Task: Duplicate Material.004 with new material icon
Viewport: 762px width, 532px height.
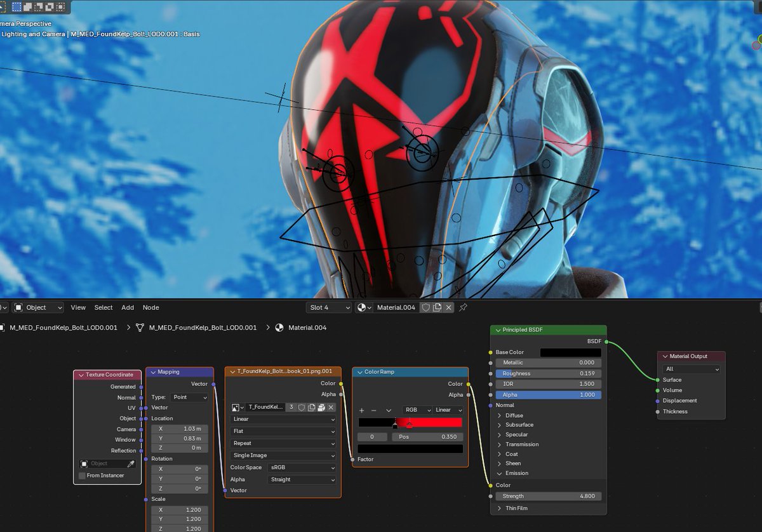Action: pyautogui.click(x=437, y=307)
